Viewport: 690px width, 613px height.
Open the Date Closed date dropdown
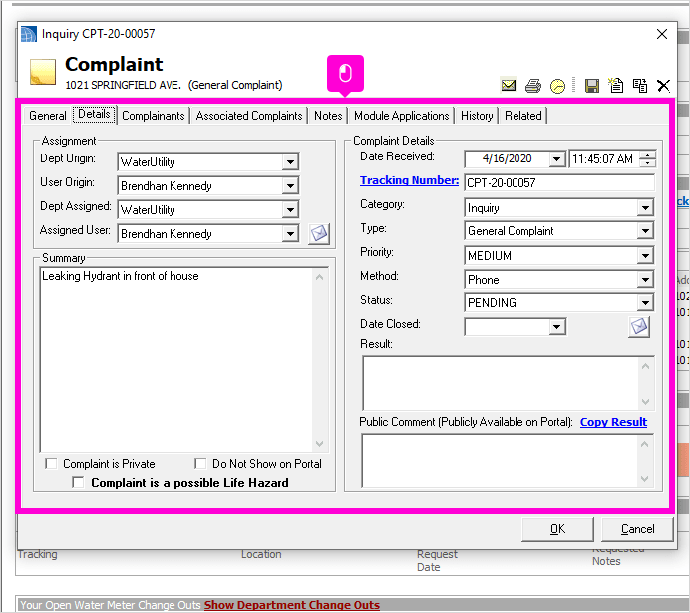tap(557, 327)
